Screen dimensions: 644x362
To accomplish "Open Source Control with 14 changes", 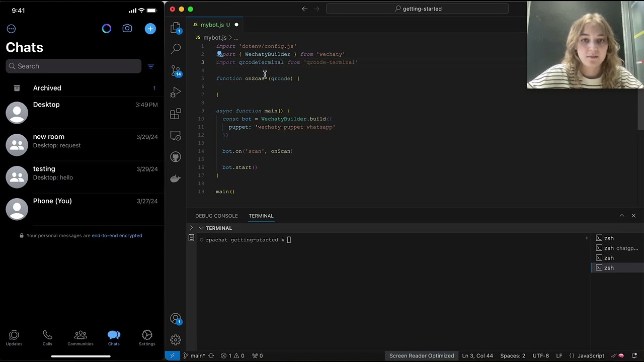I will coord(176,70).
